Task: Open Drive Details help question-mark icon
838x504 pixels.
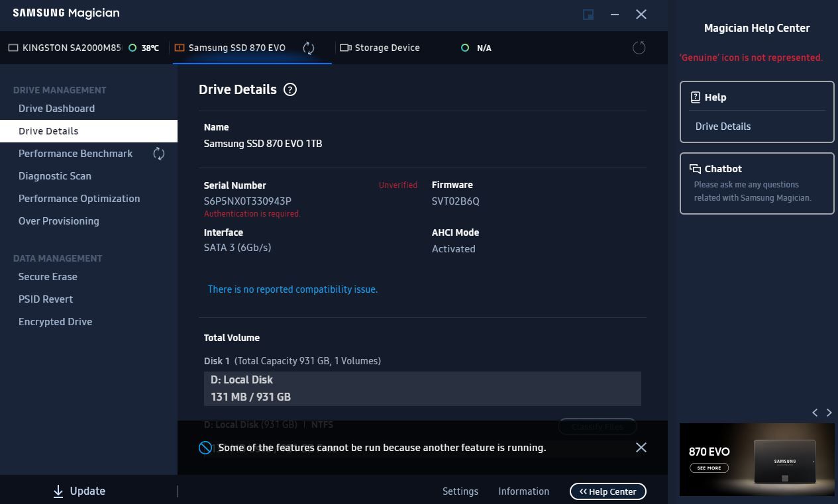Action: pos(290,89)
